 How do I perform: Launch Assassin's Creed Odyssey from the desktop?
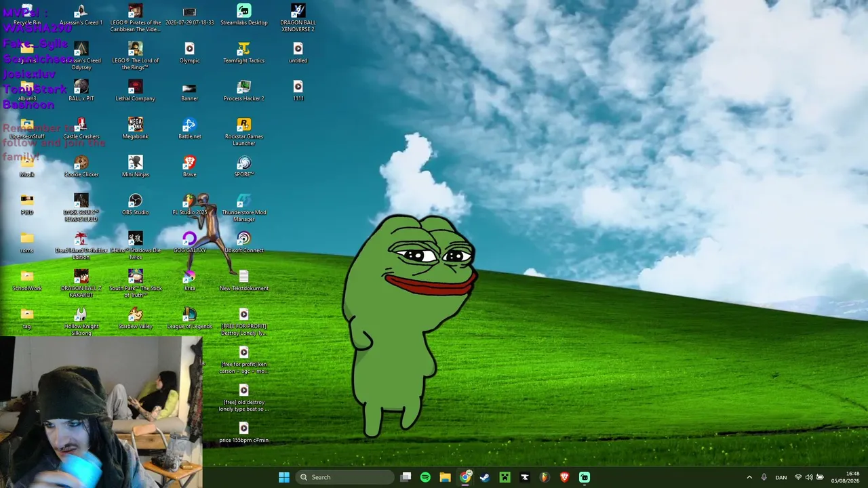81,56
